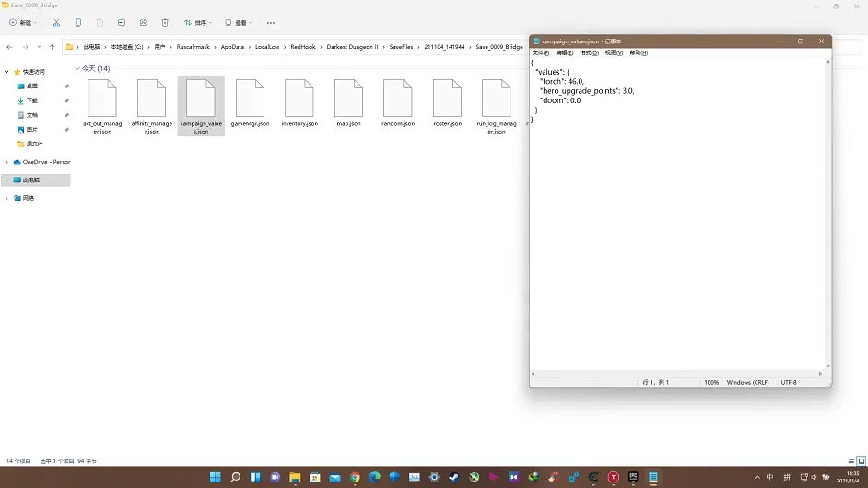Open the Steam icon on the taskbar
The image size is (868, 488).
point(454,477)
